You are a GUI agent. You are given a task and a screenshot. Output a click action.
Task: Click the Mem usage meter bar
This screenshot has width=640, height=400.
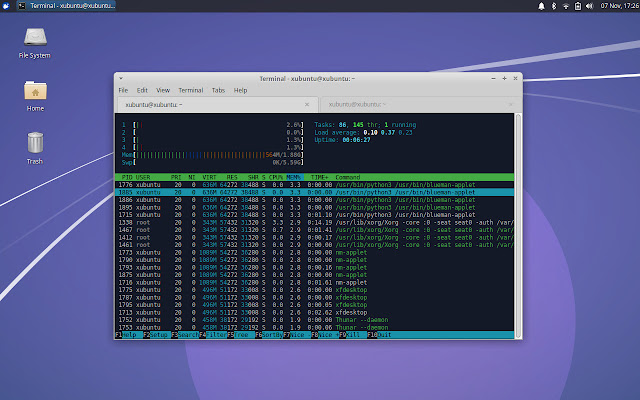[x=213, y=155]
